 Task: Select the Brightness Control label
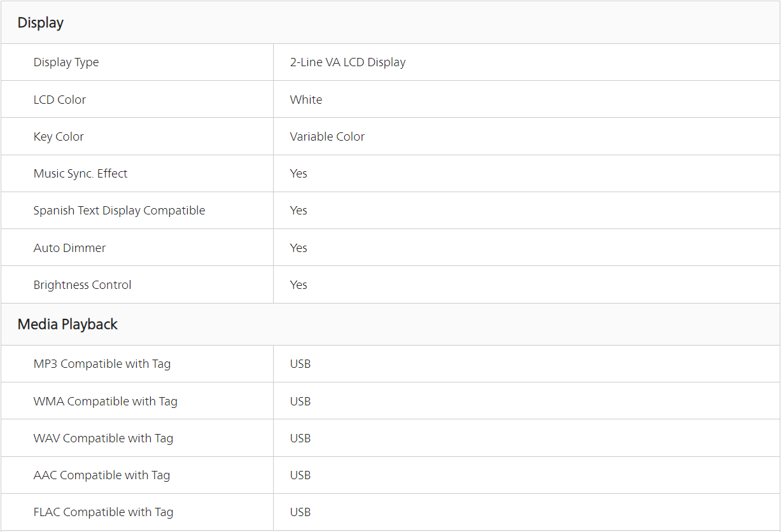click(82, 285)
